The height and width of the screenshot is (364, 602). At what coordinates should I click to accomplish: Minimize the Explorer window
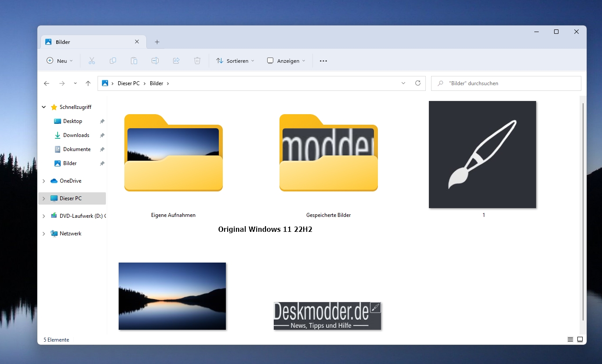(536, 32)
